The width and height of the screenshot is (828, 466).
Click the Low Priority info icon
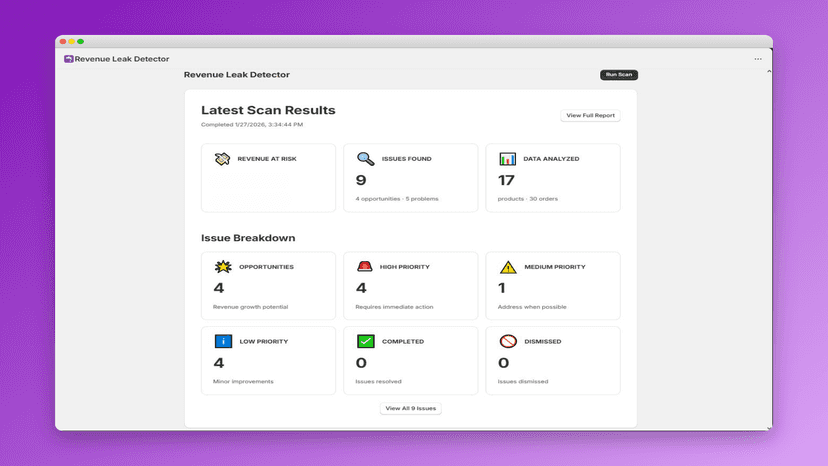(223, 341)
